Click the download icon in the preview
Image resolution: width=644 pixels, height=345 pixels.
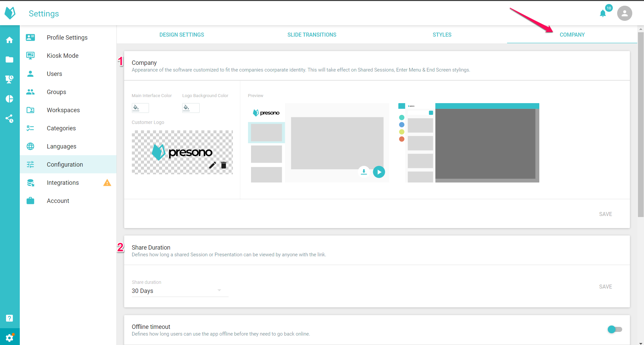tap(364, 172)
